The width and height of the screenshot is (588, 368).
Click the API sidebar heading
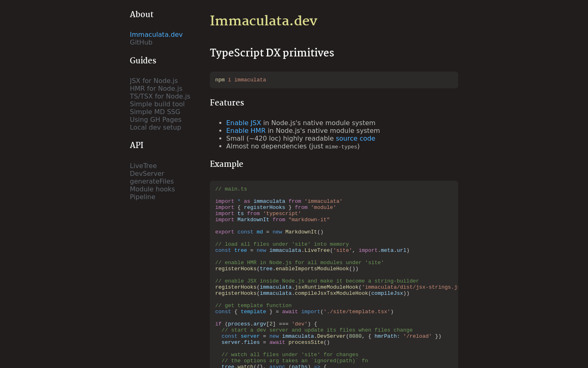pyautogui.click(x=136, y=146)
